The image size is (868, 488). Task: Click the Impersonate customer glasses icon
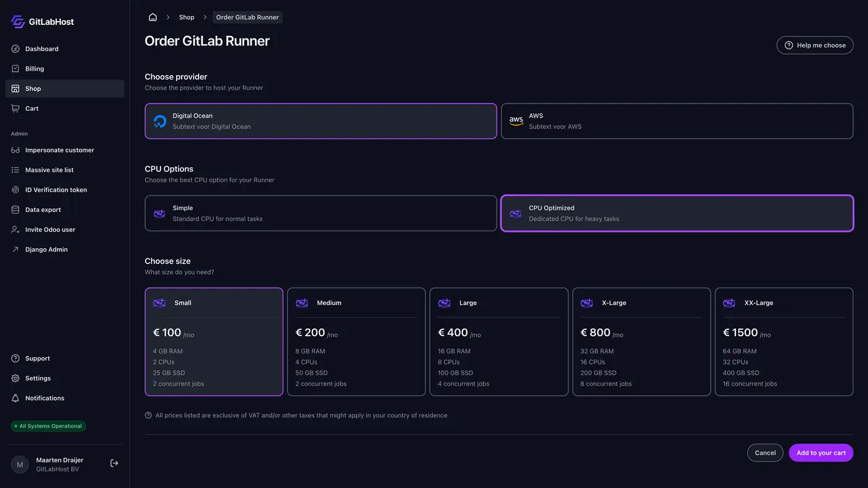pyautogui.click(x=15, y=150)
